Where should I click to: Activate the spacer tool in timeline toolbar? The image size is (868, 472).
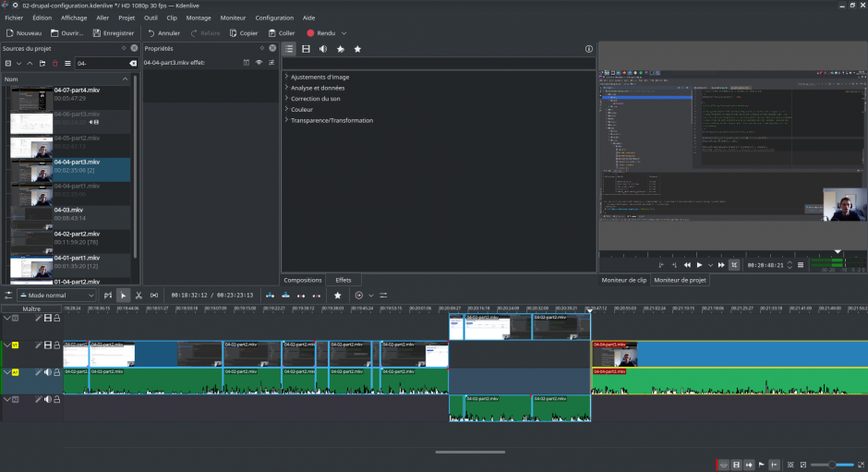[x=154, y=296]
